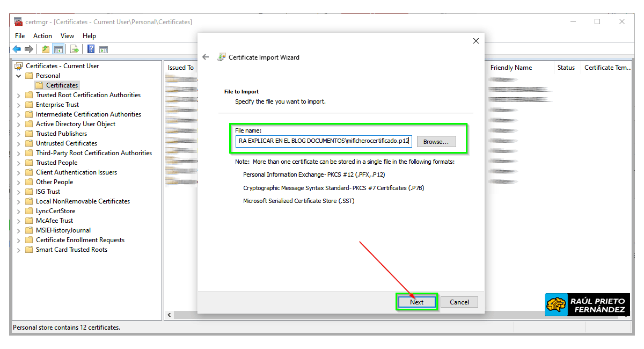
Task: Expand Trusted Root Certification Authorities node
Action: click(x=19, y=95)
